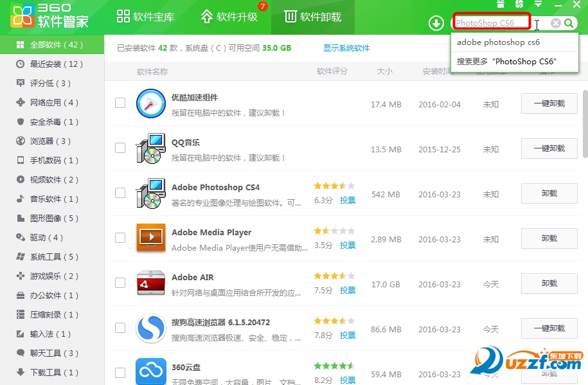Click the download manager arrow icon
This screenshot has height=385, width=588.
(436, 24)
